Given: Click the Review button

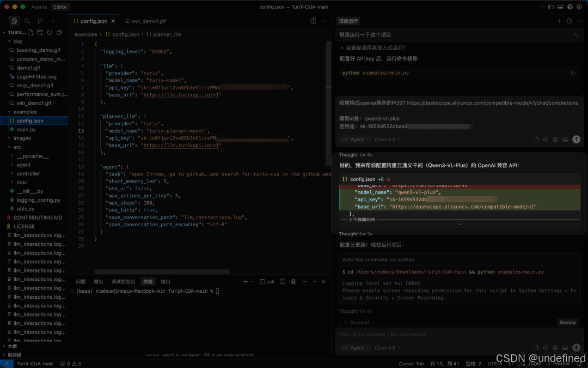Looking at the screenshot, I should point(568,323).
